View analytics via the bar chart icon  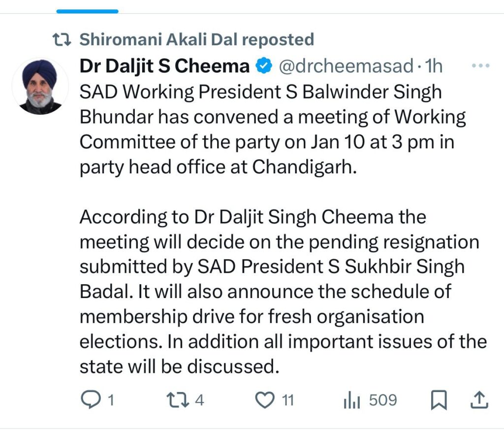click(x=351, y=400)
